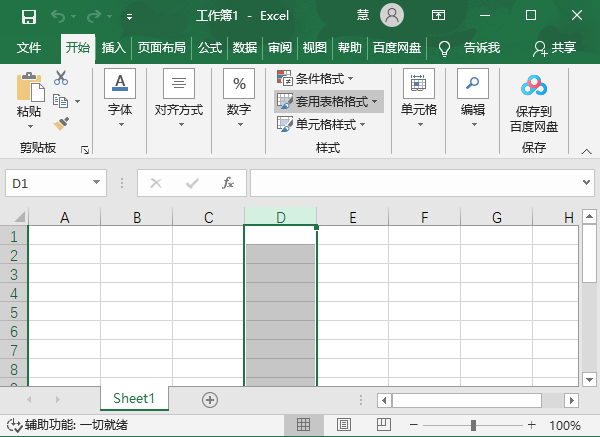600x437 pixels.
Task: Click the zoom slider handle
Action: 473,425
